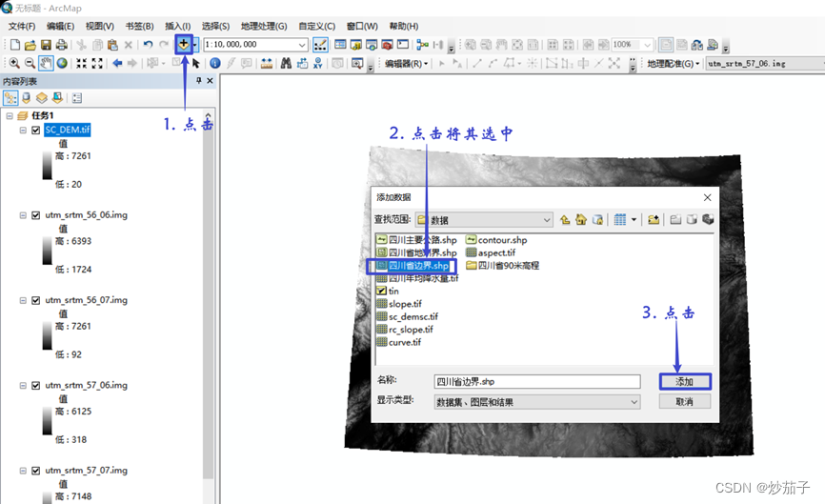The height and width of the screenshot is (504, 825).
Task: Open the 编辑(E) menu
Action: click(60, 27)
